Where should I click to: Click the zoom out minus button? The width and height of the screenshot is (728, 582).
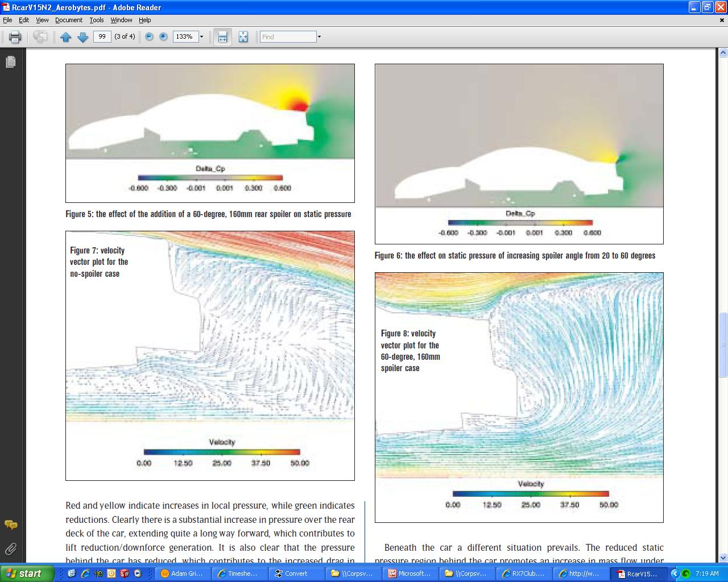coord(149,37)
